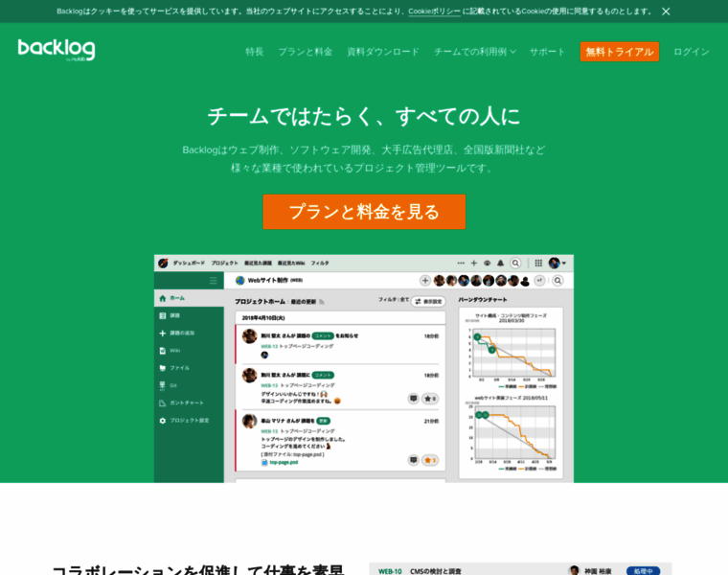The image size is (728, 575).
Task: Click the silhouette member avatar in project header
Action: 525,281
